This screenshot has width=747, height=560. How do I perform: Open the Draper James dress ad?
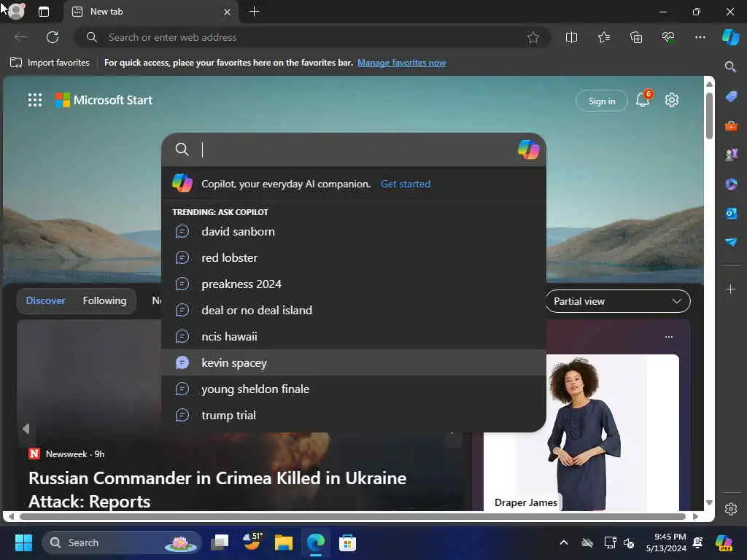tap(581, 432)
